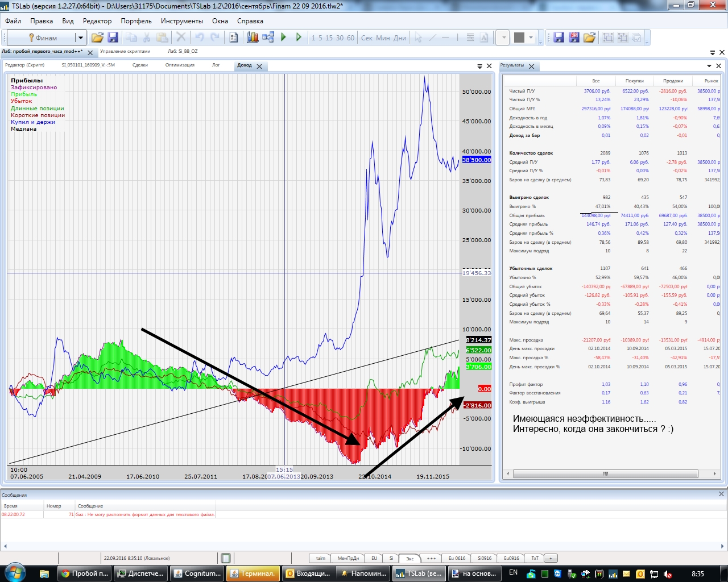Switch to the Дни interval button
The height and width of the screenshot is (582, 728).
[x=400, y=38]
